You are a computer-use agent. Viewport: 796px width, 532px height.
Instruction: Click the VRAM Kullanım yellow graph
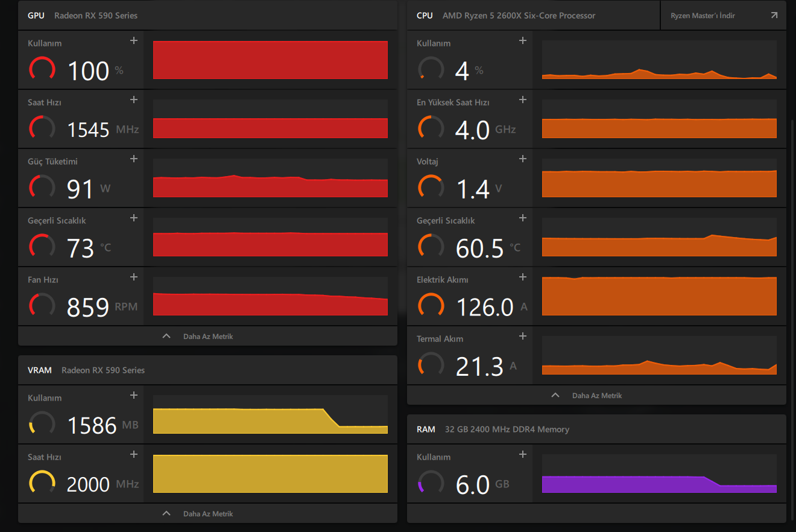tap(270, 414)
